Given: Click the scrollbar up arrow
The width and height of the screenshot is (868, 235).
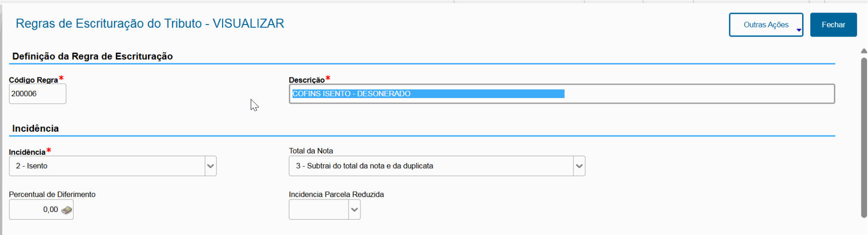Looking at the screenshot, I should [x=864, y=51].
